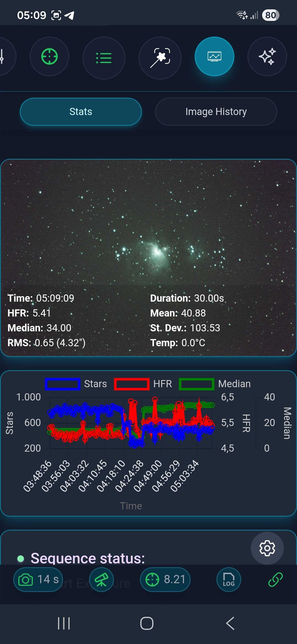Select the monitor stats view icon
Viewport: 297px width, 644px height.
[215, 57]
